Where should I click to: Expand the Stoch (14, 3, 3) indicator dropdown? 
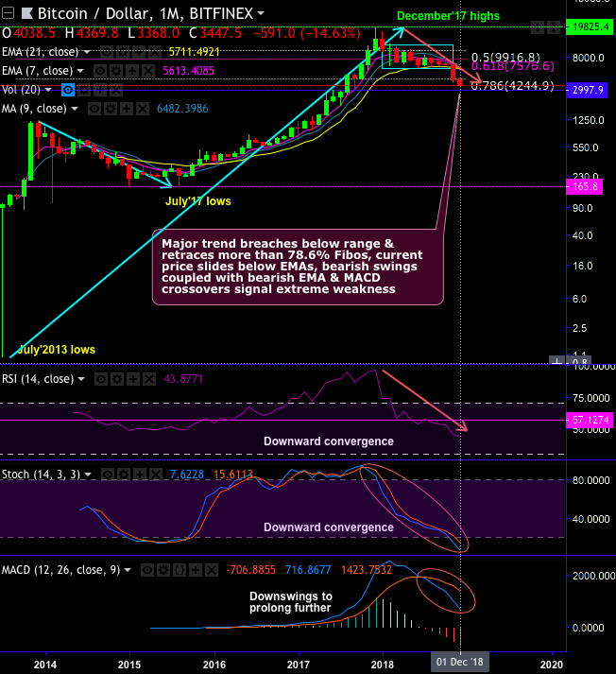coord(88,475)
